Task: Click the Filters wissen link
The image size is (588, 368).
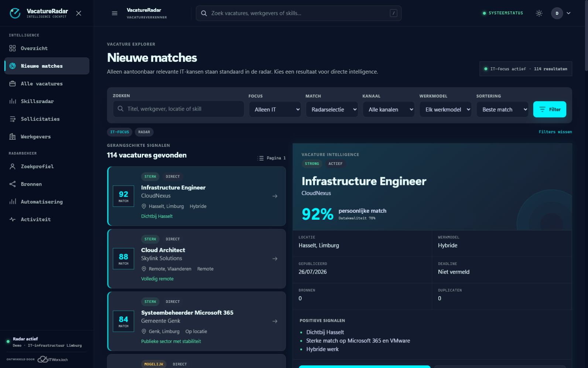Action: [555, 132]
